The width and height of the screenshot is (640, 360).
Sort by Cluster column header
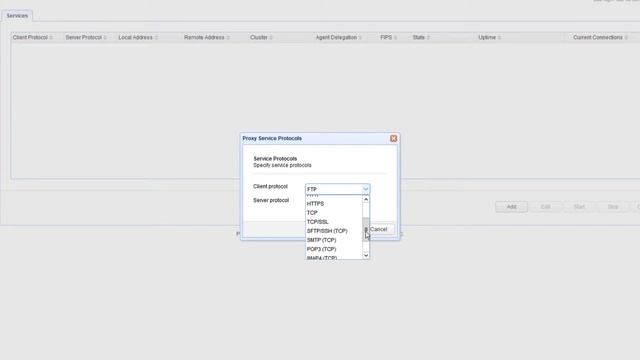pyautogui.click(x=261, y=37)
